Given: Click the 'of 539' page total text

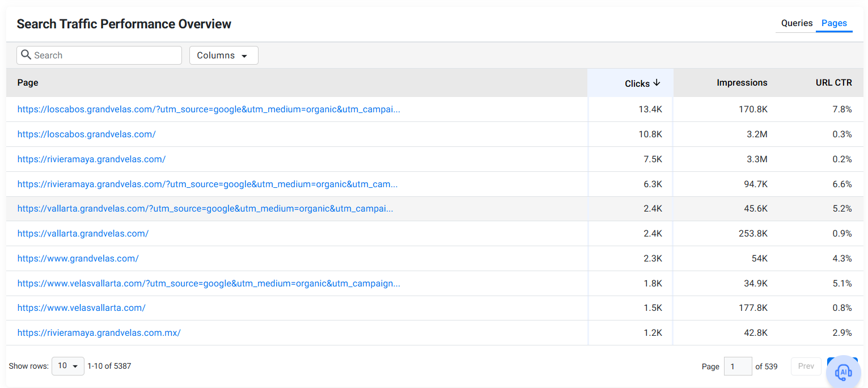Looking at the screenshot, I should [767, 367].
